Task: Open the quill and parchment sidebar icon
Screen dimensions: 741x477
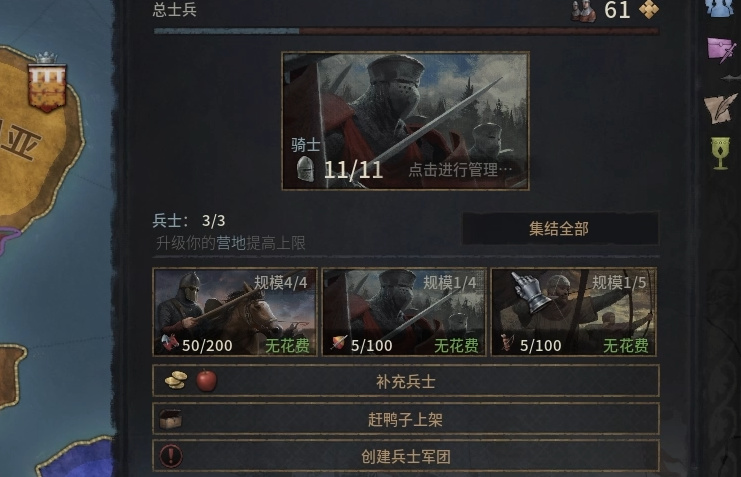Action: (x=721, y=108)
